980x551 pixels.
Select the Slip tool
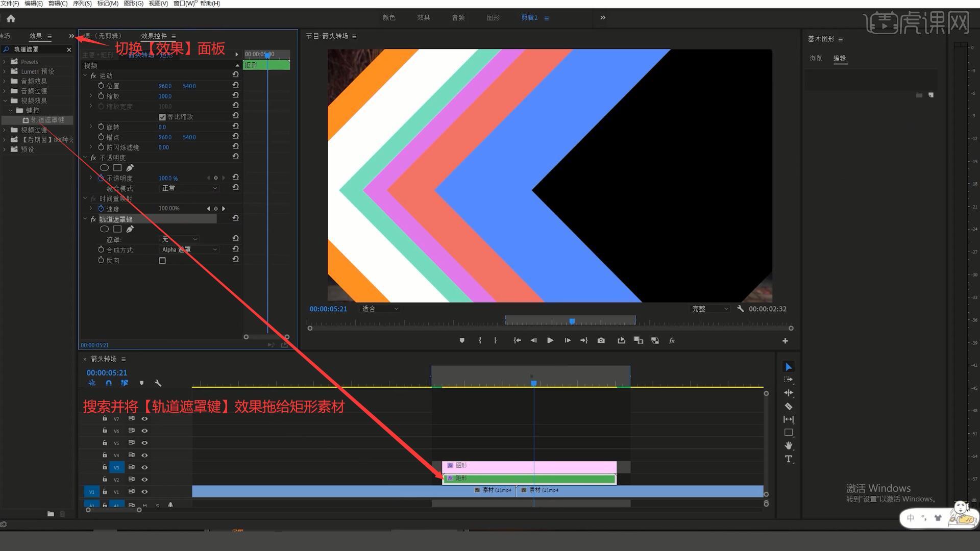click(x=789, y=419)
